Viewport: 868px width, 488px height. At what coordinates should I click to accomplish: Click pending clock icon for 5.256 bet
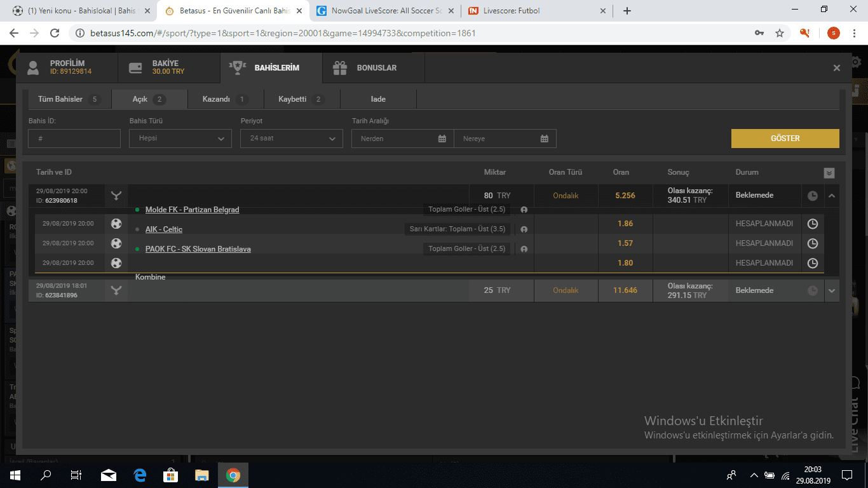[813, 196]
